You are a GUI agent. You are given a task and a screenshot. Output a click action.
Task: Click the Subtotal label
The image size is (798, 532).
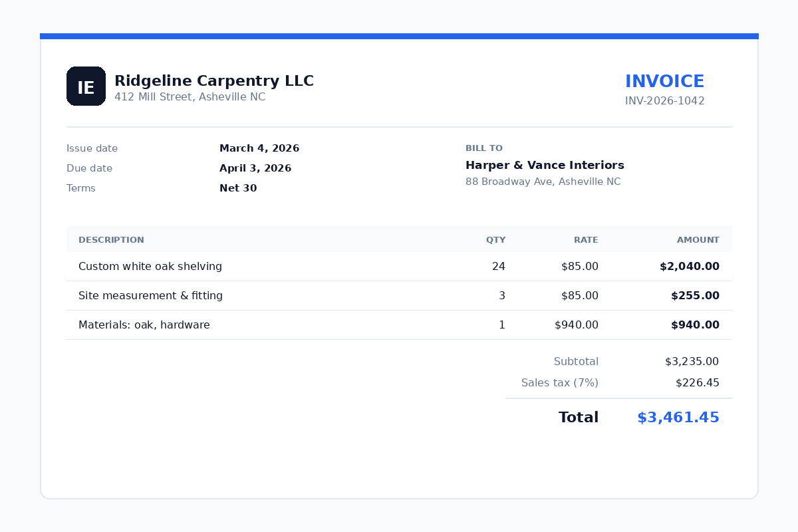click(x=576, y=362)
